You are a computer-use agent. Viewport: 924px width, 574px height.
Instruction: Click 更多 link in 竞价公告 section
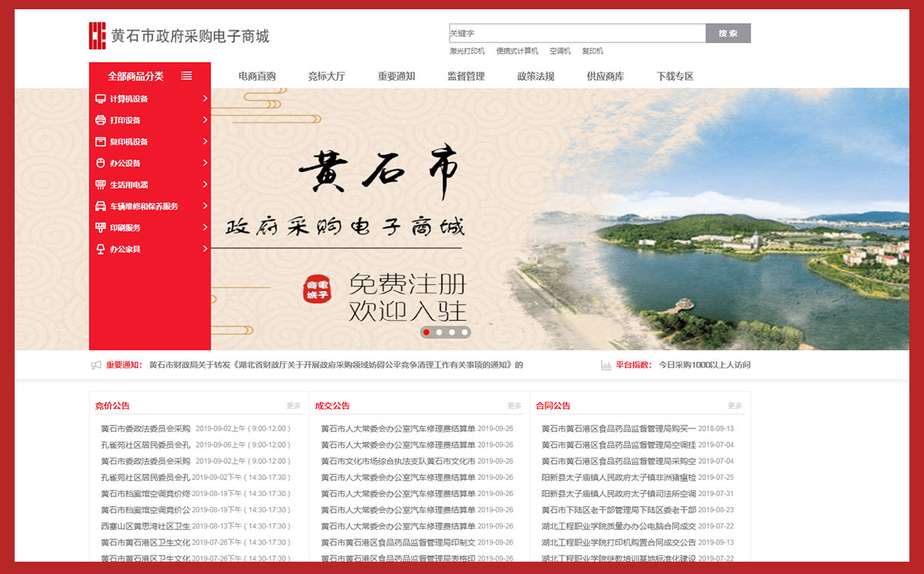[293, 406]
